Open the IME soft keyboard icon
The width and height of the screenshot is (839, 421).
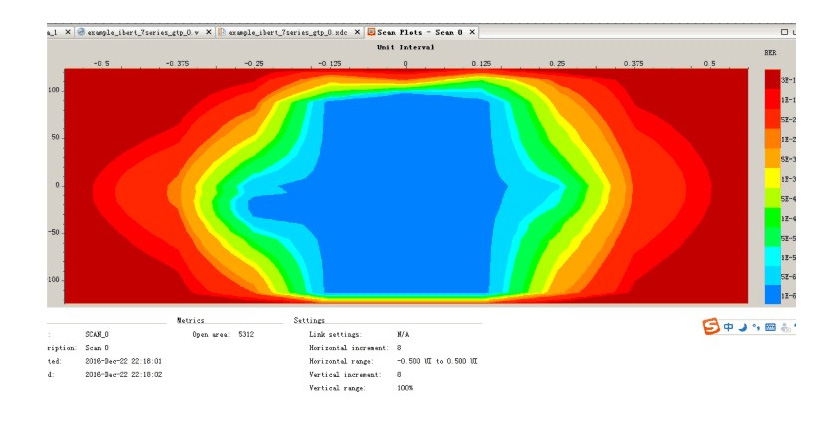pyautogui.click(x=770, y=326)
